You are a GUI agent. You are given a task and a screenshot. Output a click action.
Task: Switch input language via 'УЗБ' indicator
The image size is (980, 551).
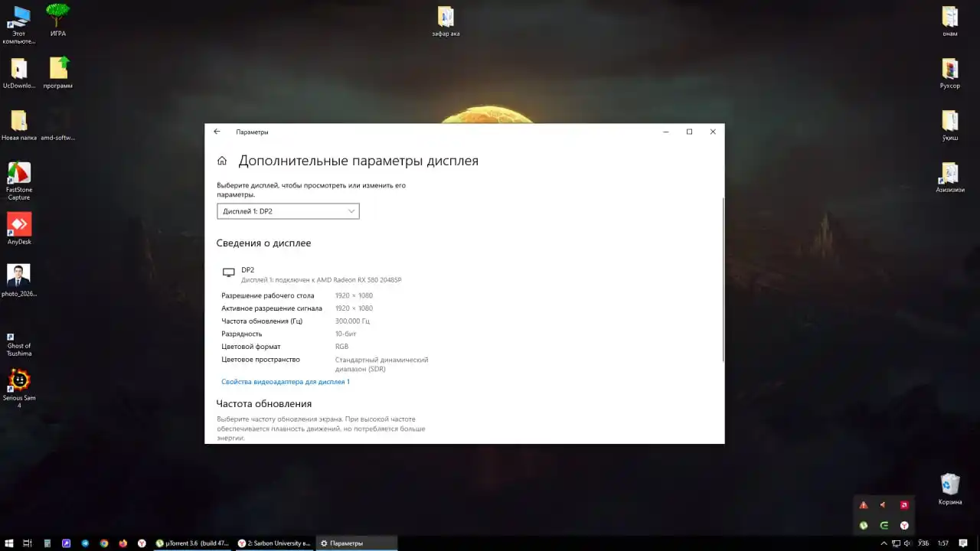pyautogui.click(x=923, y=543)
